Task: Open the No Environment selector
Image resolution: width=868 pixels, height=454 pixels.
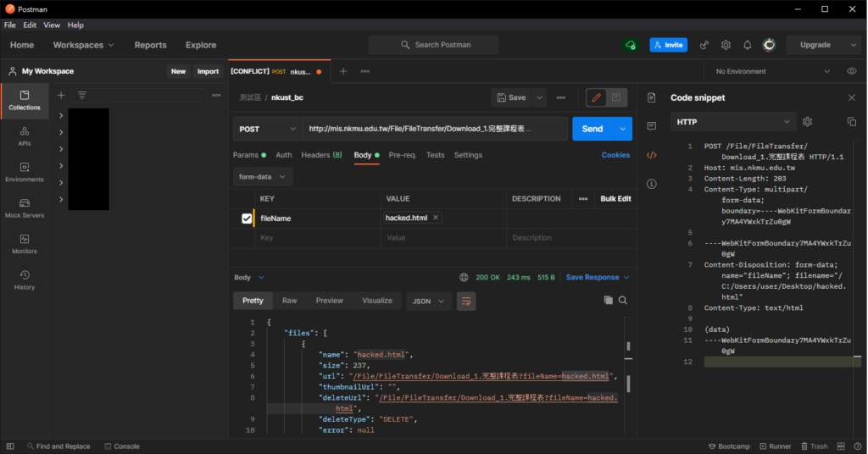Action: coord(771,71)
